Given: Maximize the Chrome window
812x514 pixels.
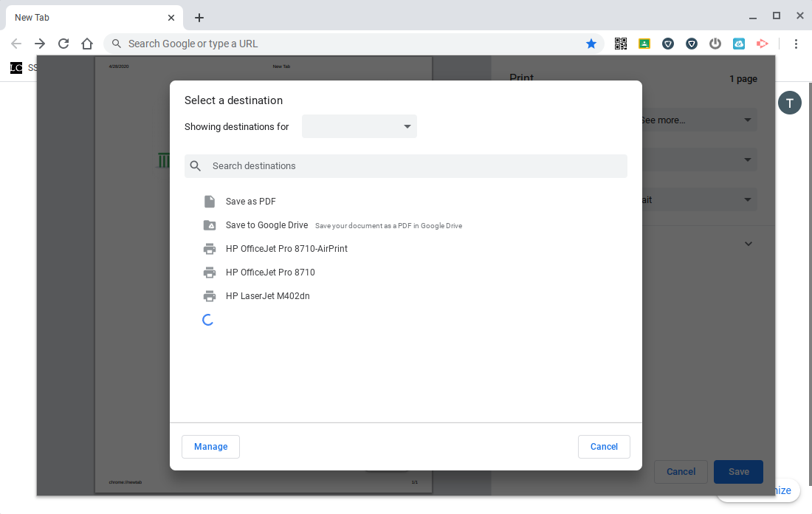Looking at the screenshot, I should tap(777, 16).
